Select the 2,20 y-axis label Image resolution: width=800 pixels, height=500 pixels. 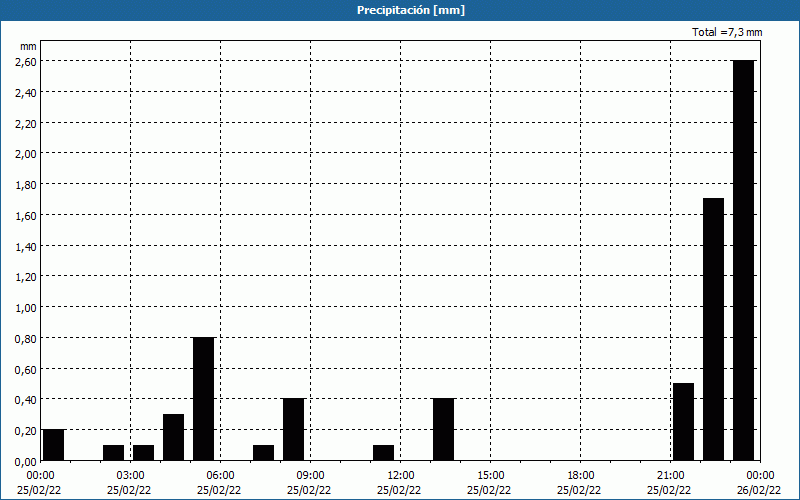(x=26, y=123)
